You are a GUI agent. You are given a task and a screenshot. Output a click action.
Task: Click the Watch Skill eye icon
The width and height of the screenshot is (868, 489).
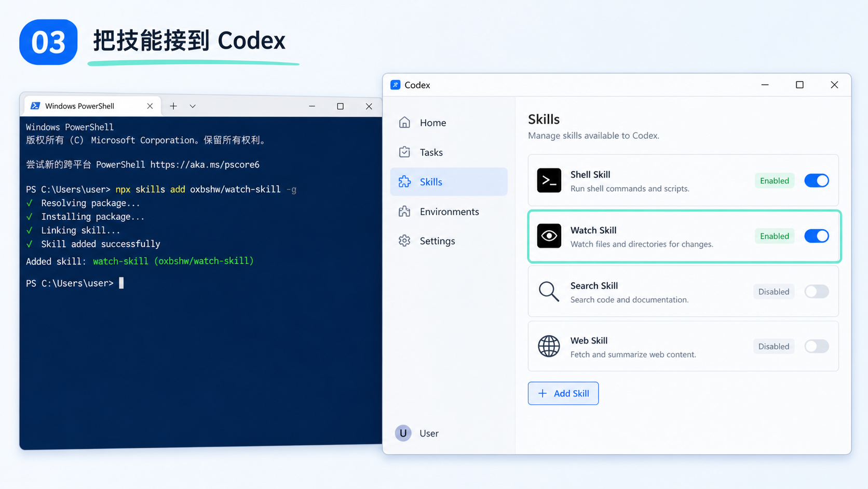(x=549, y=236)
